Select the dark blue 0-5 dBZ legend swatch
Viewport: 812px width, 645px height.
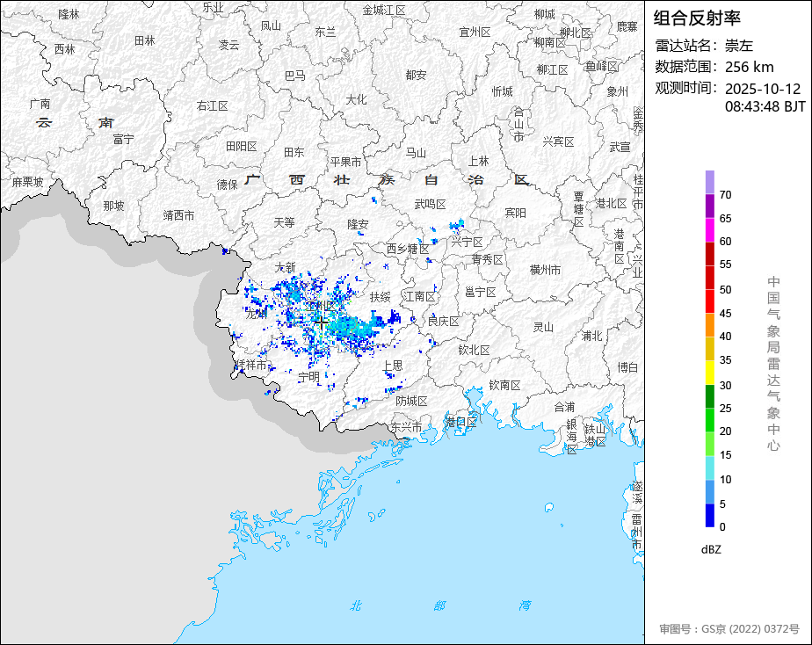pos(709,515)
